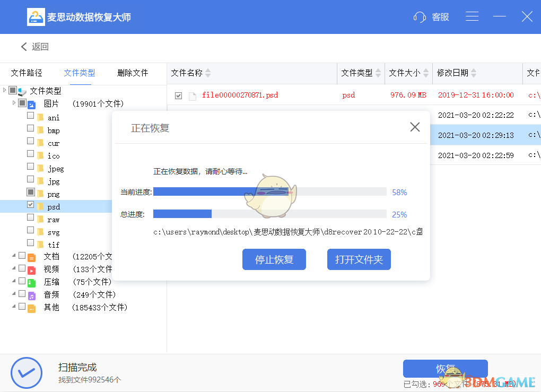The image size is (541, 392).
Task: Select the green 压缩 archive category icon
Action: pos(32,282)
